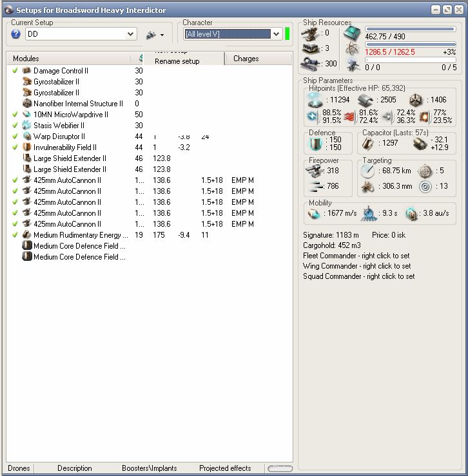Click the max locked targets crosshair icon

425,171
